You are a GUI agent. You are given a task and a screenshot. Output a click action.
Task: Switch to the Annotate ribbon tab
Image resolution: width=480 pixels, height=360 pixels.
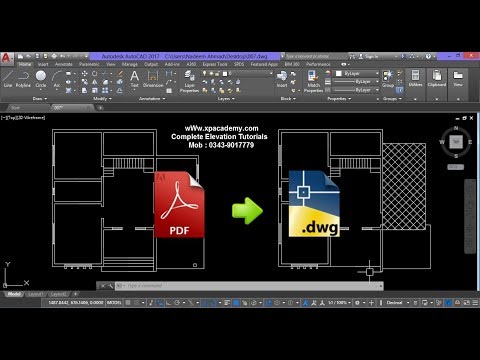pyautogui.click(x=64, y=64)
